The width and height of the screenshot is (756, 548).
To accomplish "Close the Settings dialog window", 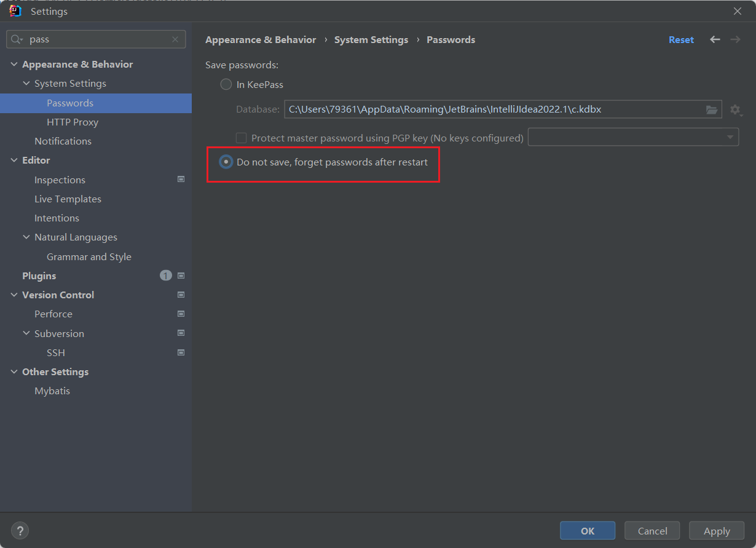I will tap(738, 11).
